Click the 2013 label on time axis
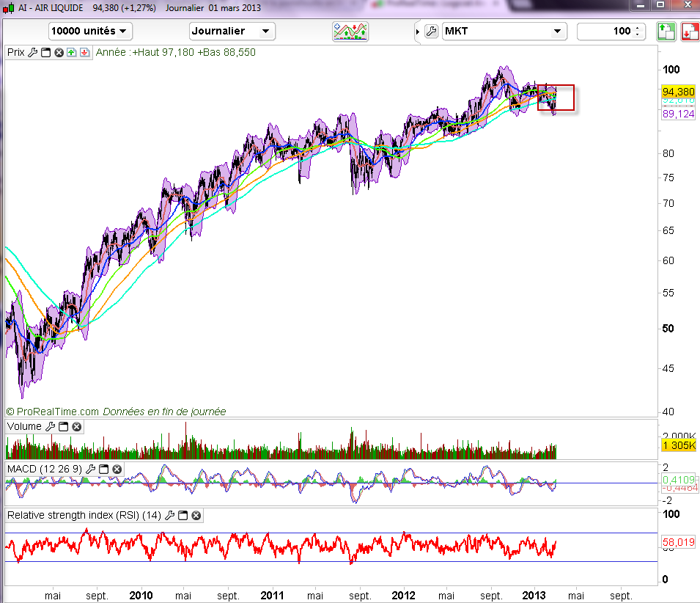 (x=534, y=596)
